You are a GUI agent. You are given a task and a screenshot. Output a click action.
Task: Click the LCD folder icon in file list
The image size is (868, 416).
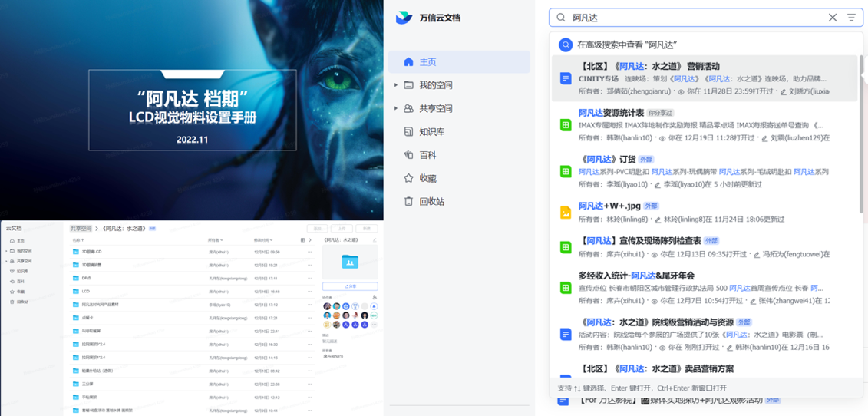point(76,291)
